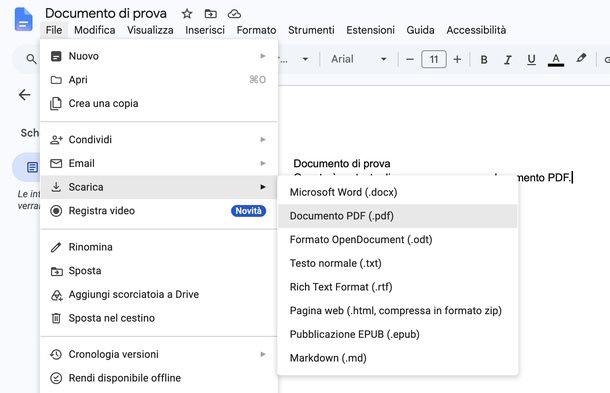
Task: Open the text color picker
Action: click(556, 60)
